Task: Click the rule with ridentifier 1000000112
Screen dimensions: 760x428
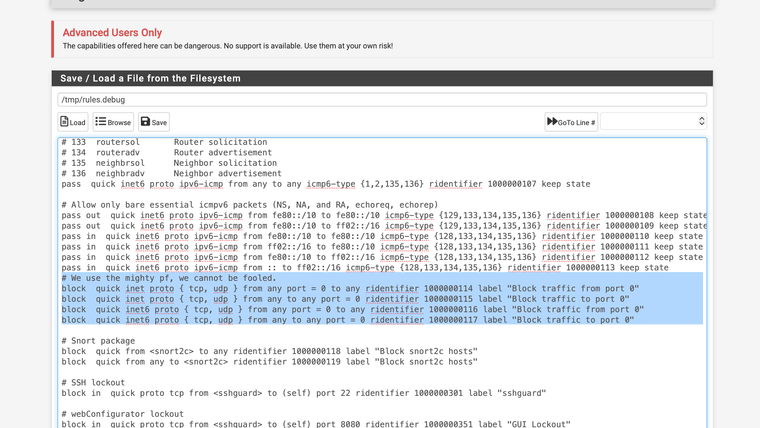Action: 382,257
